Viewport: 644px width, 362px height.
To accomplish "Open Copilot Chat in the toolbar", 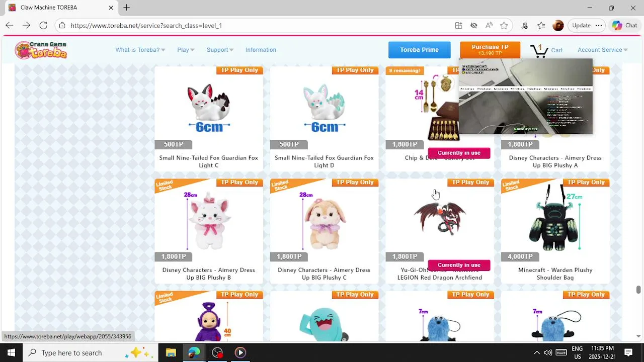I will [x=624, y=26].
